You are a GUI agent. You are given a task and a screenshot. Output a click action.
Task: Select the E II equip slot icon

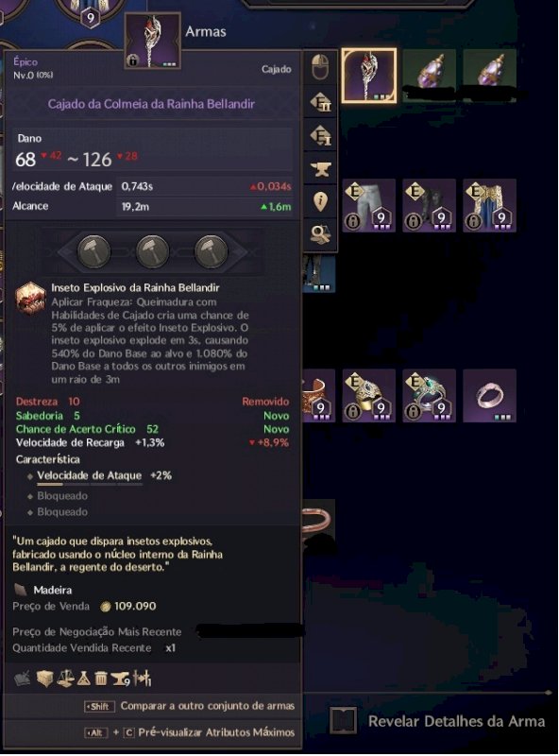[321, 102]
